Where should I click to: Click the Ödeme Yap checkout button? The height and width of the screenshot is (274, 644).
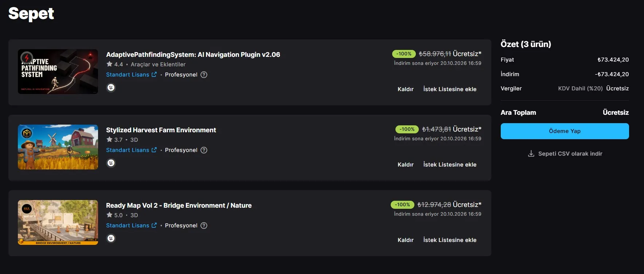(x=565, y=131)
